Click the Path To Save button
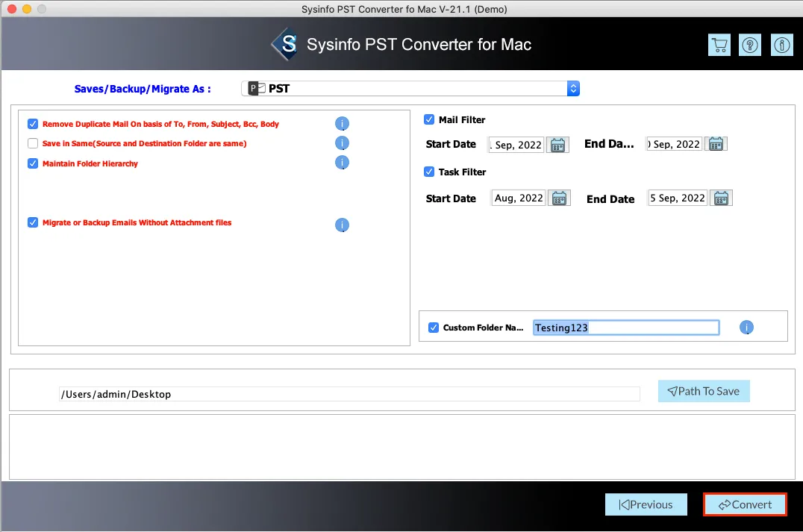This screenshot has height=532, width=803. coord(703,391)
